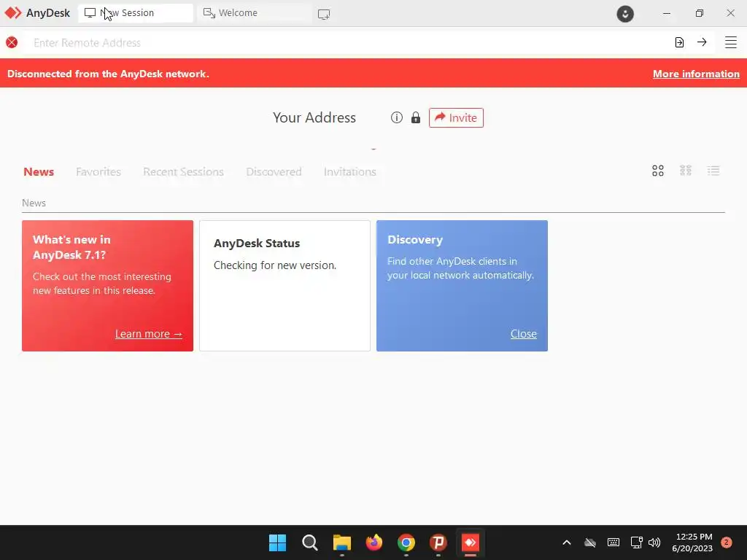Click the What's new in AnyDesk 7.1 card
This screenshot has height=560, width=747.
tap(108, 286)
